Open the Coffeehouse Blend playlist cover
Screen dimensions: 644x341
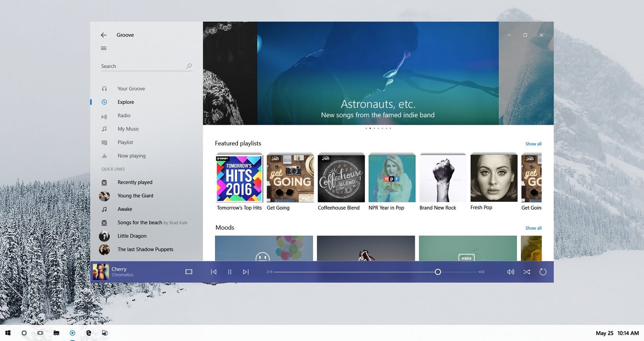341,178
